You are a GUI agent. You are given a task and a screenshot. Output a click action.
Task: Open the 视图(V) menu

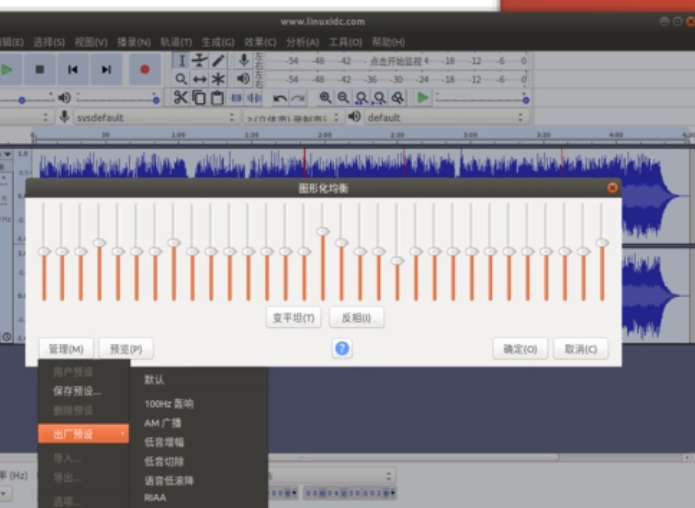[x=91, y=42]
